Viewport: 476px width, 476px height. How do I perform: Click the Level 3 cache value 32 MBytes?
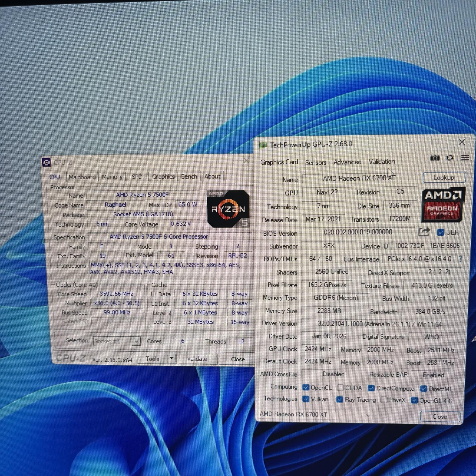(200, 322)
